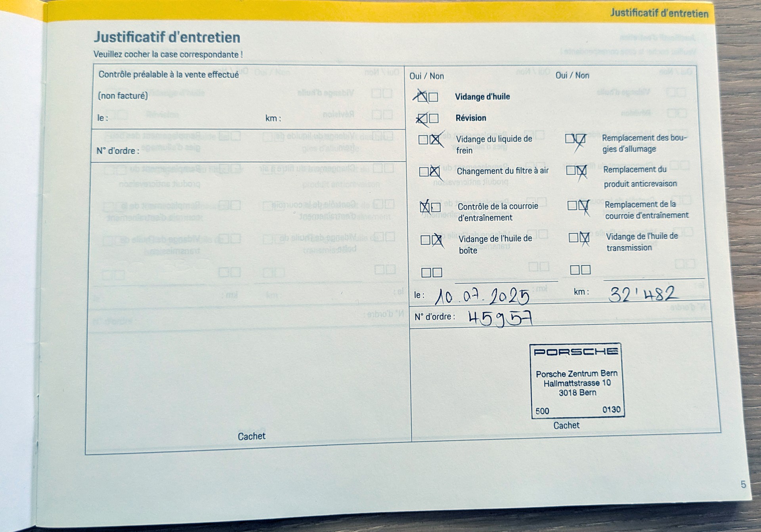761x532 pixels.
Task: Click the stamp code '500'
Action: click(542, 411)
